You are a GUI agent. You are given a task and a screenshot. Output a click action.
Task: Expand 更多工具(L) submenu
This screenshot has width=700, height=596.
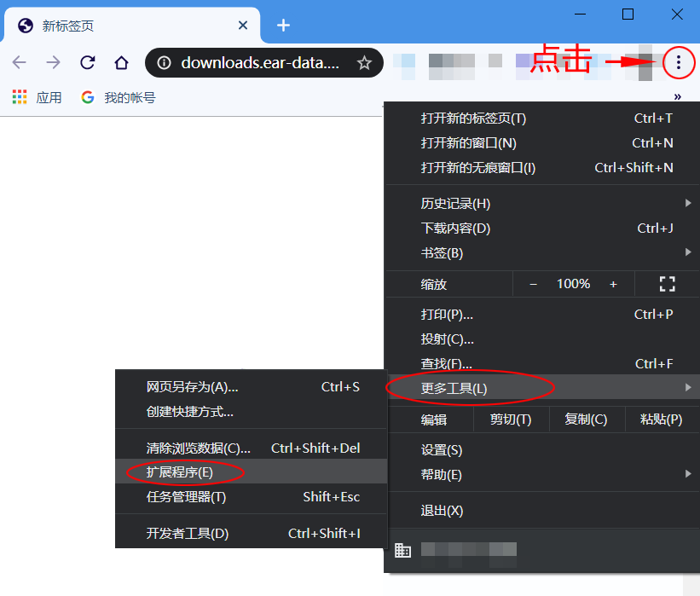click(542, 388)
